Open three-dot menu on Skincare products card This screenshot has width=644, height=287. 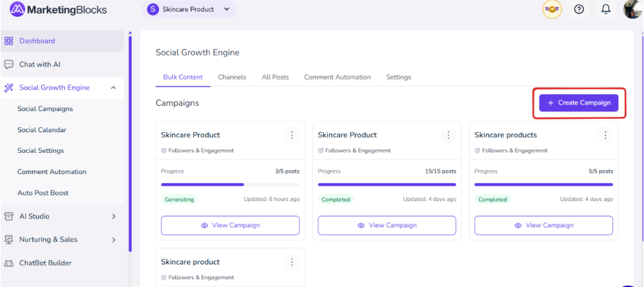click(605, 135)
